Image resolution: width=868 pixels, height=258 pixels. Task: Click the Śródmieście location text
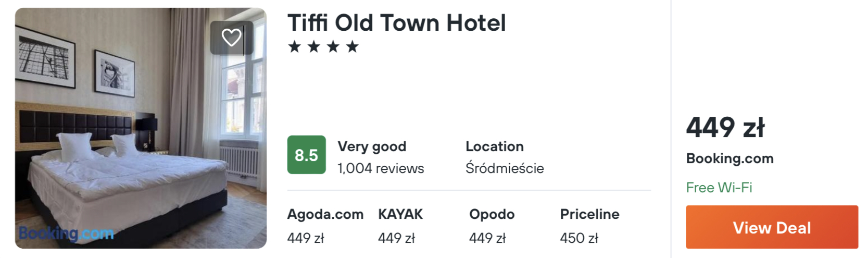pos(505,168)
